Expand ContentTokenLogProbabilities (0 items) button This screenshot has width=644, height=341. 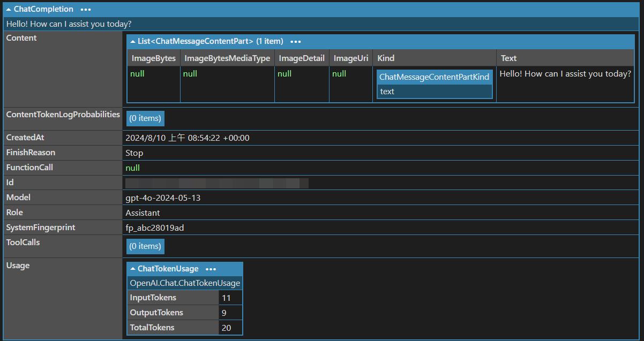pyautogui.click(x=145, y=118)
